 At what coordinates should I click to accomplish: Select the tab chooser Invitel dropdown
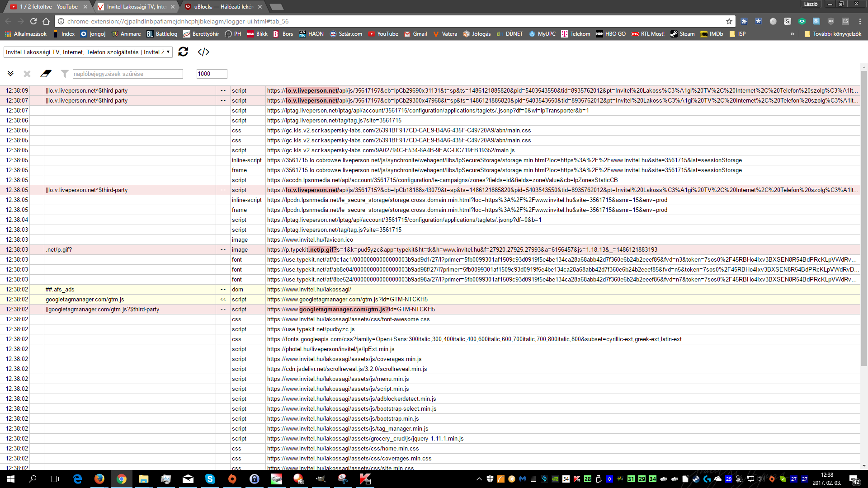88,52
